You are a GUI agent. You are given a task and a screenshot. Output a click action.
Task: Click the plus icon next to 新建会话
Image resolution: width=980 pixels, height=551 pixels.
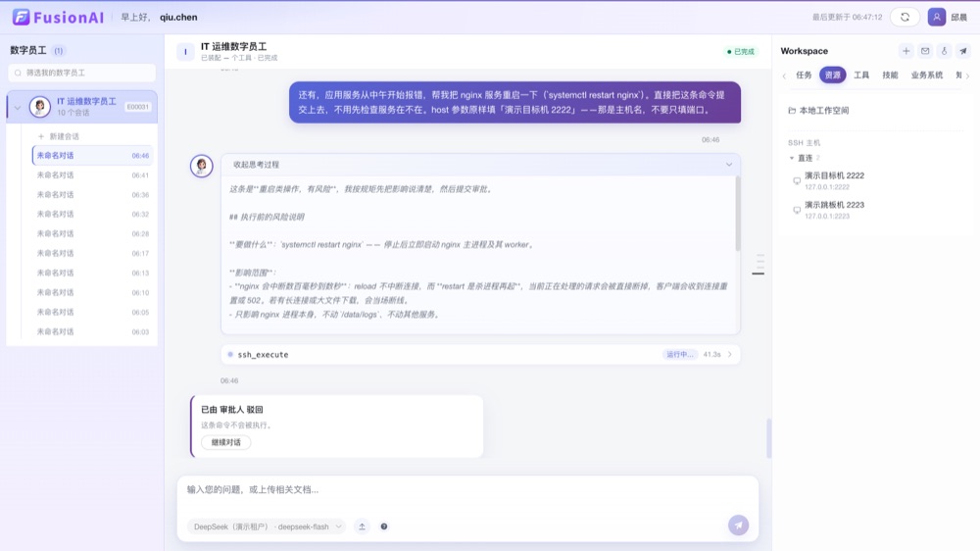(x=41, y=136)
